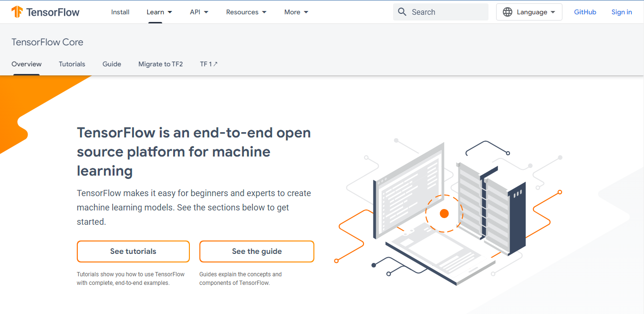Click the See tutorials button
This screenshot has width=644, height=314.
[x=133, y=251]
